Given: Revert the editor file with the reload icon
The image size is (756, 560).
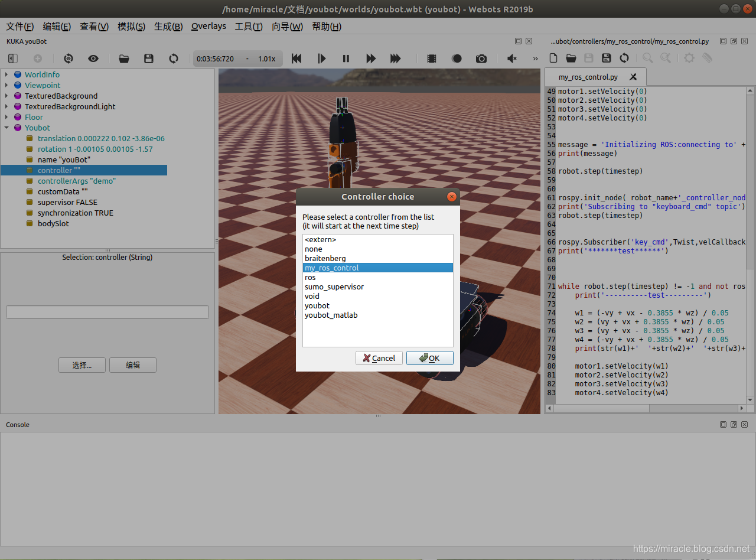Looking at the screenshot, I should (x=624, y=58).
